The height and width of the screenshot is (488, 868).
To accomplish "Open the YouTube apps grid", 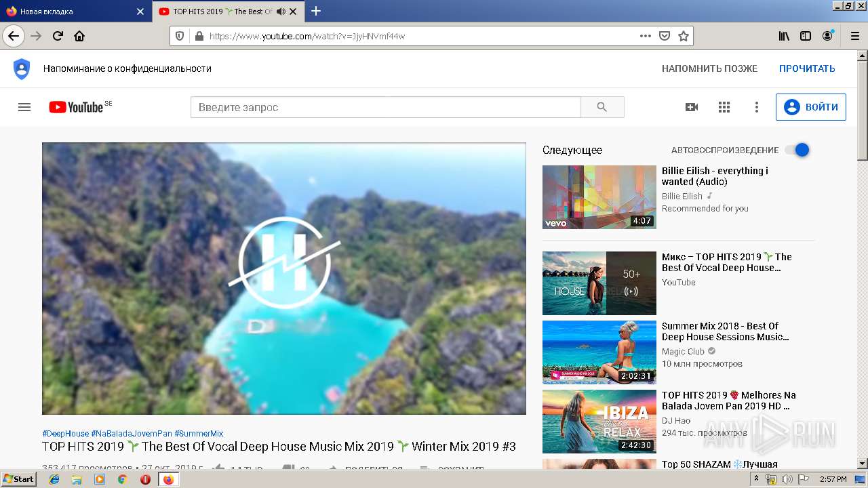I will tap(724, 107).
